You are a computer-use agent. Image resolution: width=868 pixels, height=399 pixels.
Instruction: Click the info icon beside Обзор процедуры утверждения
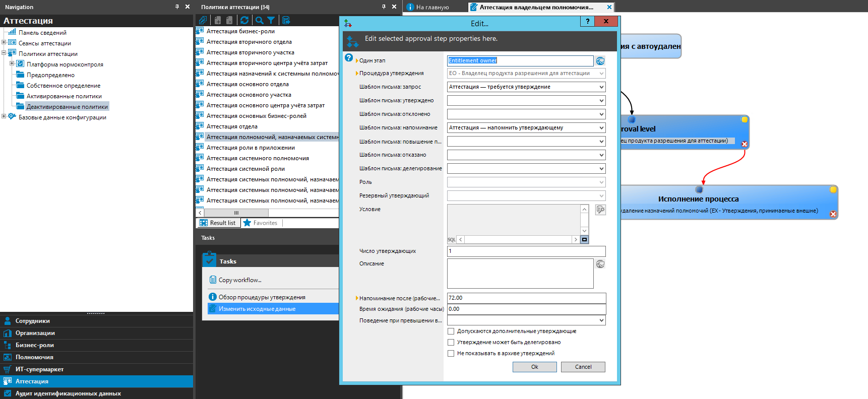tap(213, 297)
